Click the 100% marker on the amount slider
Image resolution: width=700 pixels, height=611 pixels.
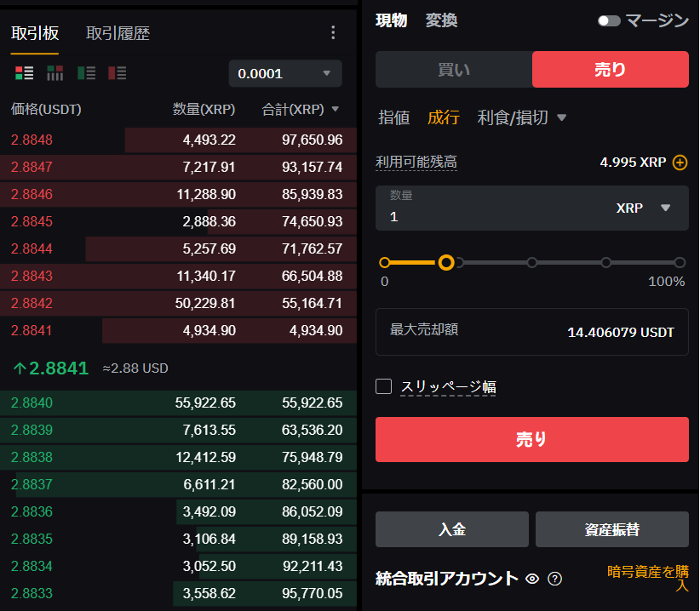(x=680, y=263)
